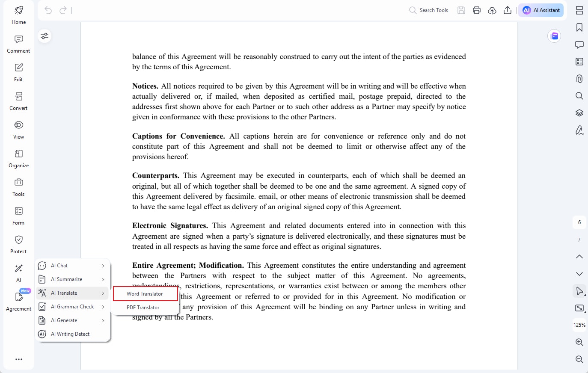Open the bookmarks panel
Screen dimensions: 588x373
pos(579,27)
